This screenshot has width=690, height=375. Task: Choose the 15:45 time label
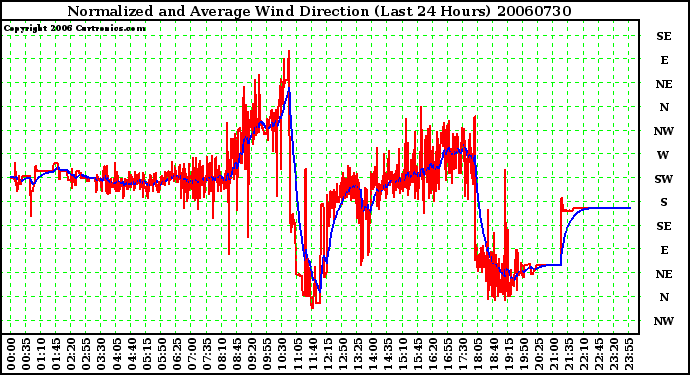pos(418,354)
